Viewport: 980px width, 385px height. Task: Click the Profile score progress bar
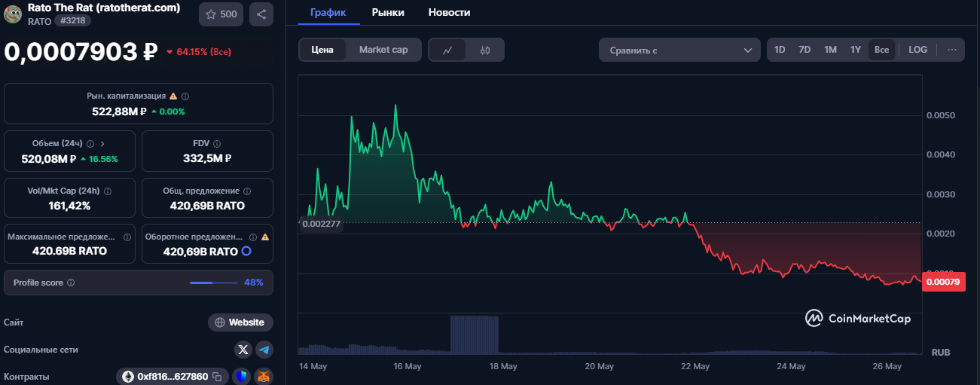coord(212,283)
